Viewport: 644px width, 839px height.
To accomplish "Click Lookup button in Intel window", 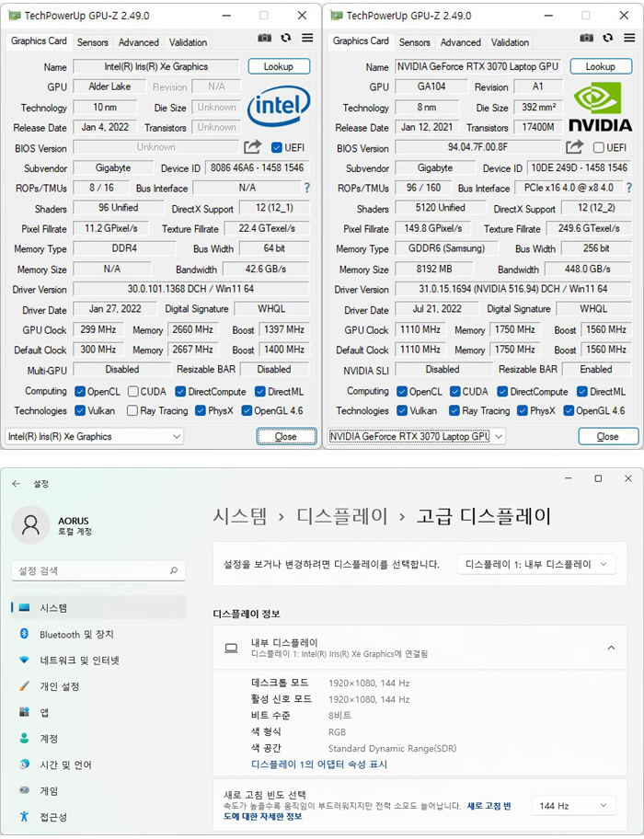I will (x=279, y=66).
